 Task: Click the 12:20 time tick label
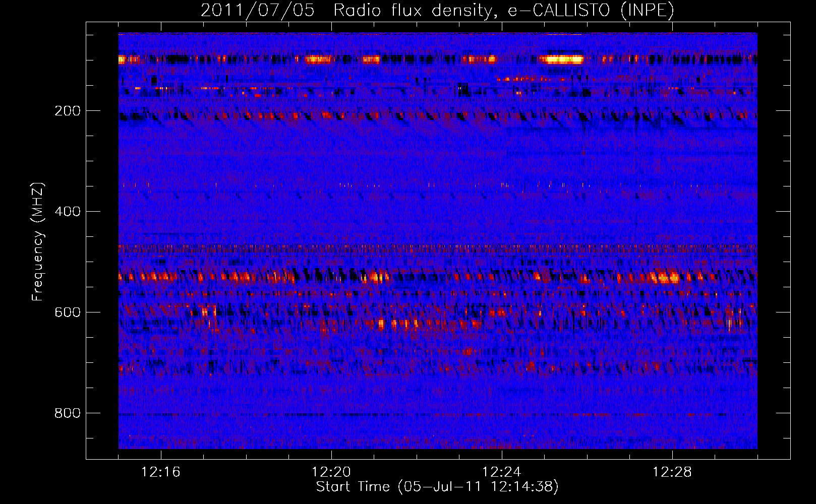(x=331, y=472)
